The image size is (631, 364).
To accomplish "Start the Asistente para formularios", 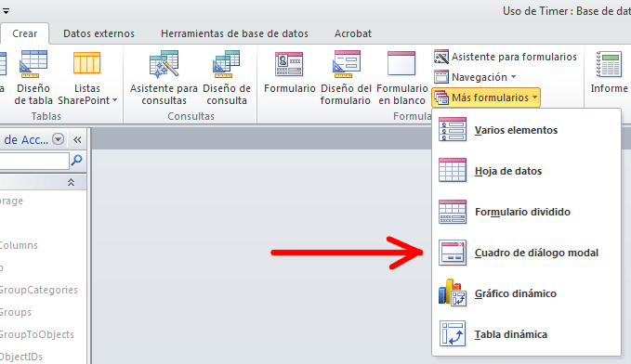I will coord(506,57).
